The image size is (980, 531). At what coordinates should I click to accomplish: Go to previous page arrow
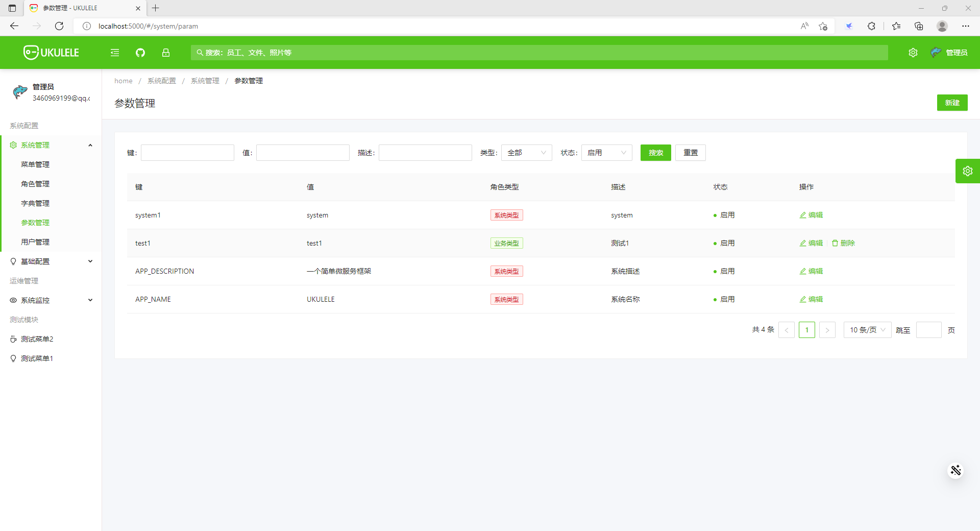tap(787, 330)
